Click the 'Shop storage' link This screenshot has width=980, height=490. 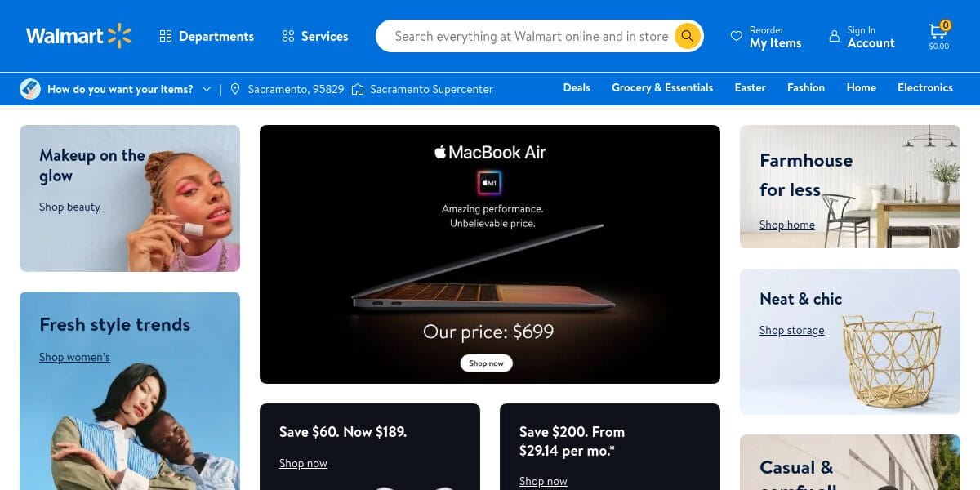[x=791, y=330]
